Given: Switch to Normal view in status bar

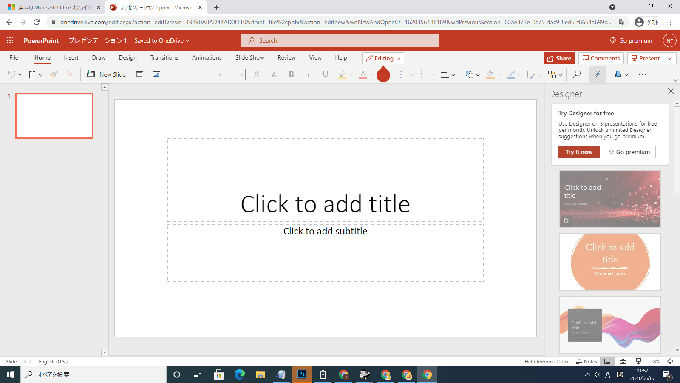Looking at the screenshot, I should (x=607, y=361).
